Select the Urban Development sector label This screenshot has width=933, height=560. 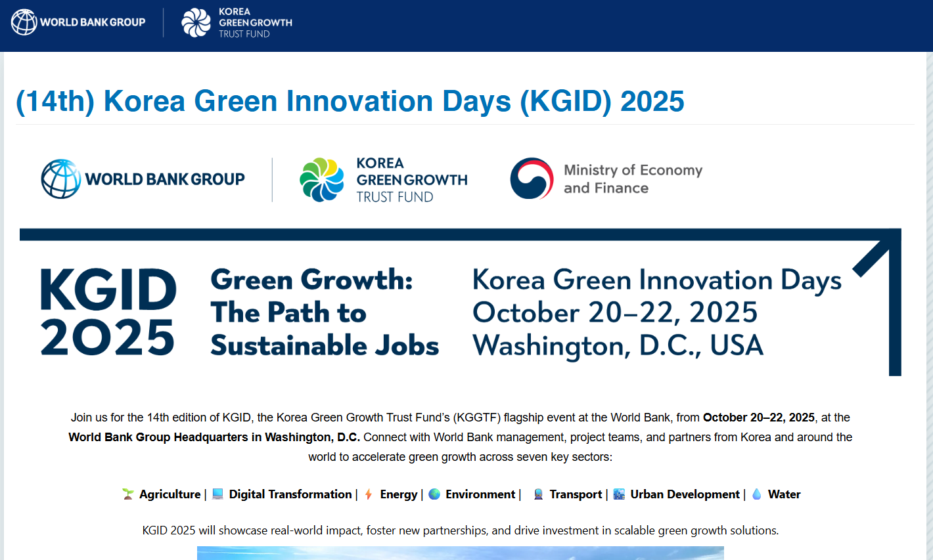pyautogui.click(x=685, y=494)
